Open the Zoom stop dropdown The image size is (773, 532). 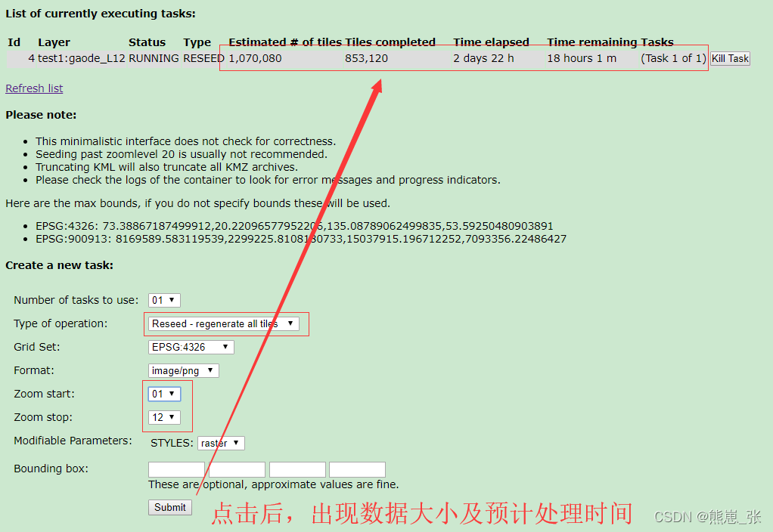click(x=164, y=417)
